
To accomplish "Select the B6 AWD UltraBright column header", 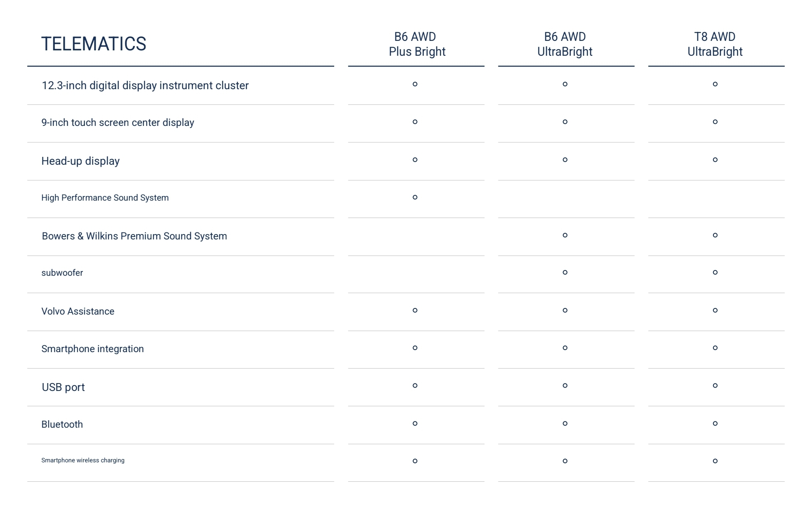I will click(565, 44).
